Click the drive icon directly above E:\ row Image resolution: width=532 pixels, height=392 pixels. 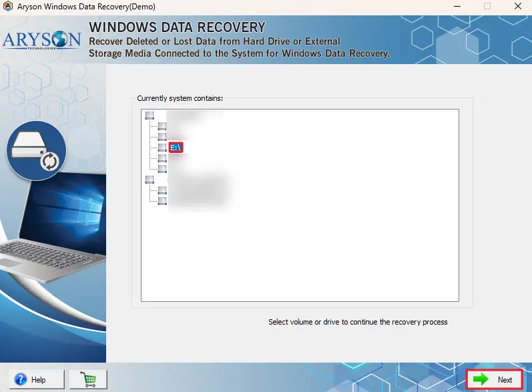point(162,137)
